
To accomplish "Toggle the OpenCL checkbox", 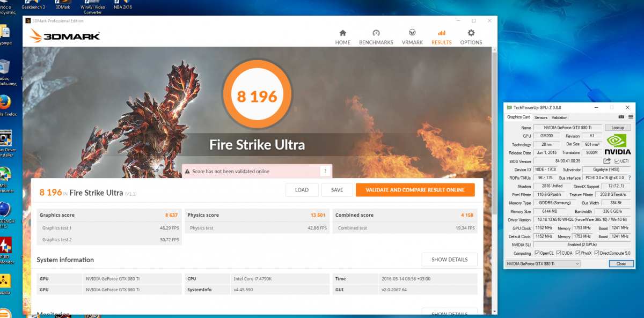I will (x=537, y=253).
